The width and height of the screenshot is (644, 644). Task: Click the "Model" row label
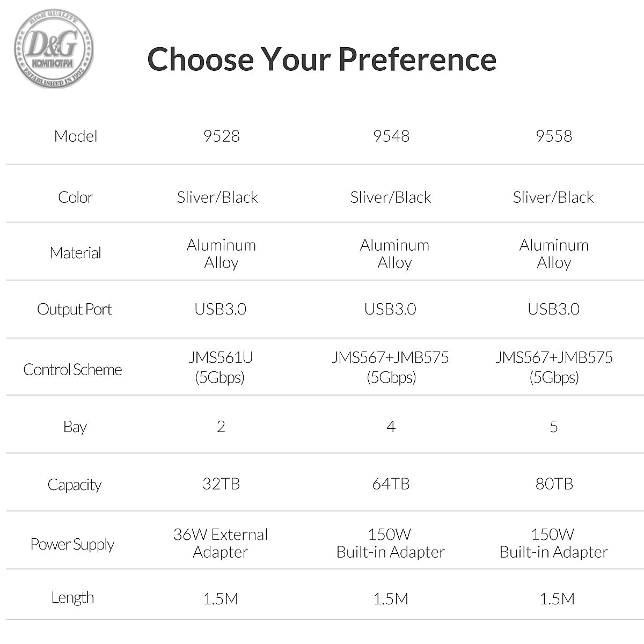click(x=76, y=136)
